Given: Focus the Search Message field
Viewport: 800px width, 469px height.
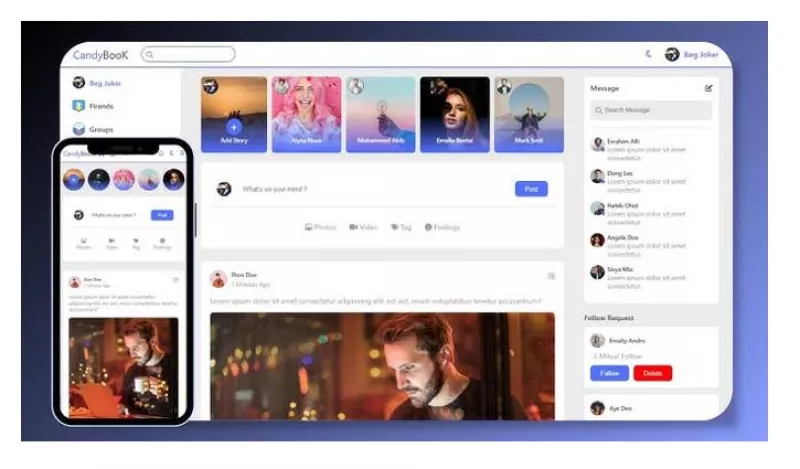Looking at the screenshot, I should pos(651,110).
